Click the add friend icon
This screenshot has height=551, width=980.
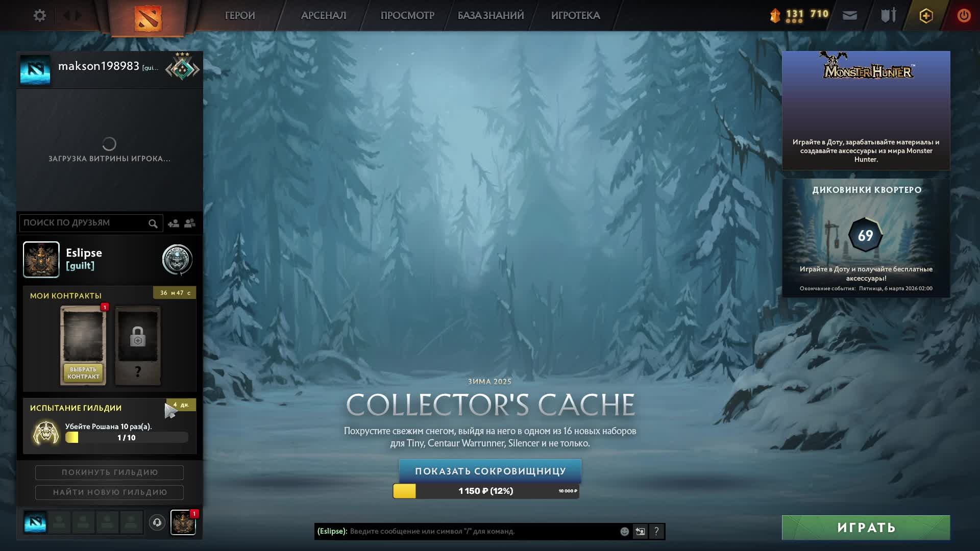[x=174, y=223]
